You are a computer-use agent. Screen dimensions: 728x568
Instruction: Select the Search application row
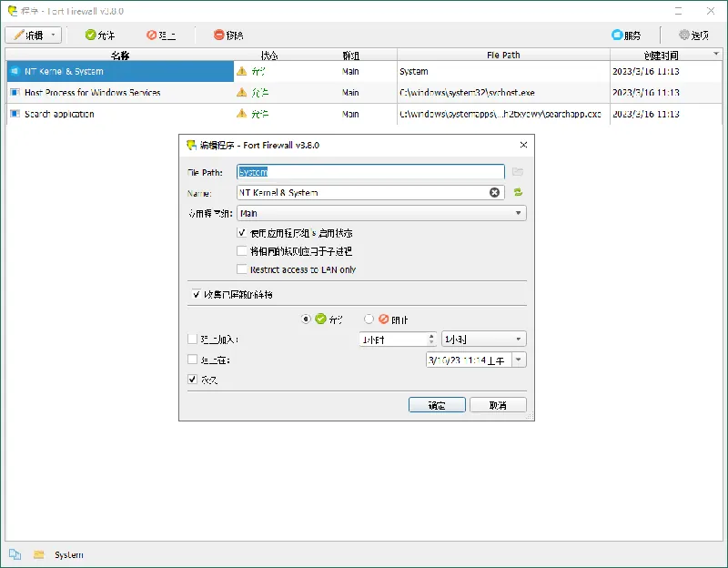[364, 114]
